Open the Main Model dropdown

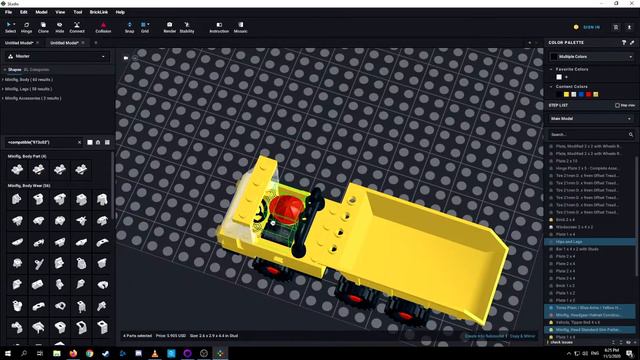[x=591, y=119]
